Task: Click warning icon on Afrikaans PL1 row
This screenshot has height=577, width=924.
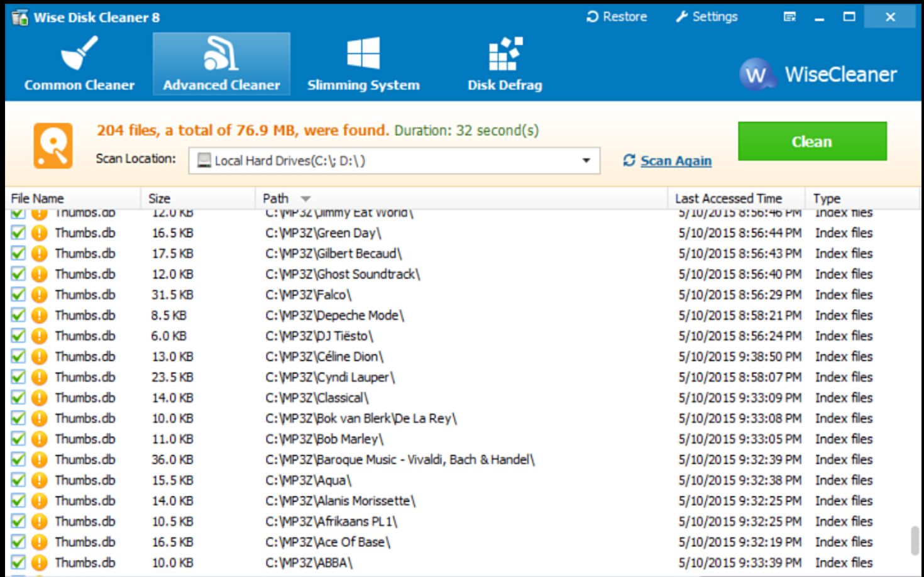Action: pyautogui.click(x=40, y=522)
